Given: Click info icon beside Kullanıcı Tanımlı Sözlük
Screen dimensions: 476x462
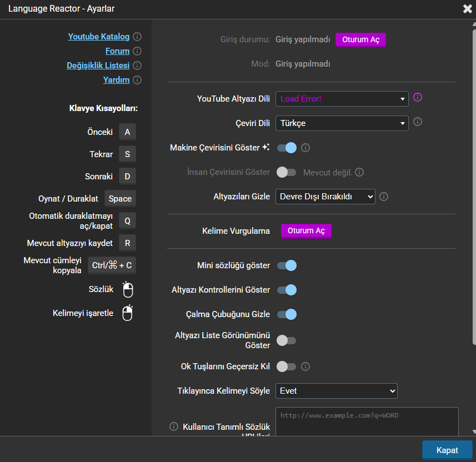Looking at the screenshot, I should click(x=174, y=426).
